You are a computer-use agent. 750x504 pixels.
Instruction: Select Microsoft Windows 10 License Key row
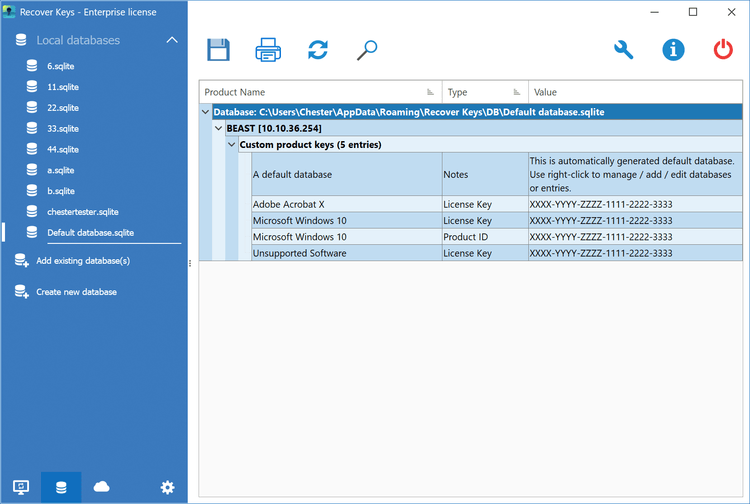pyautogui.click(x=496, y=220)
